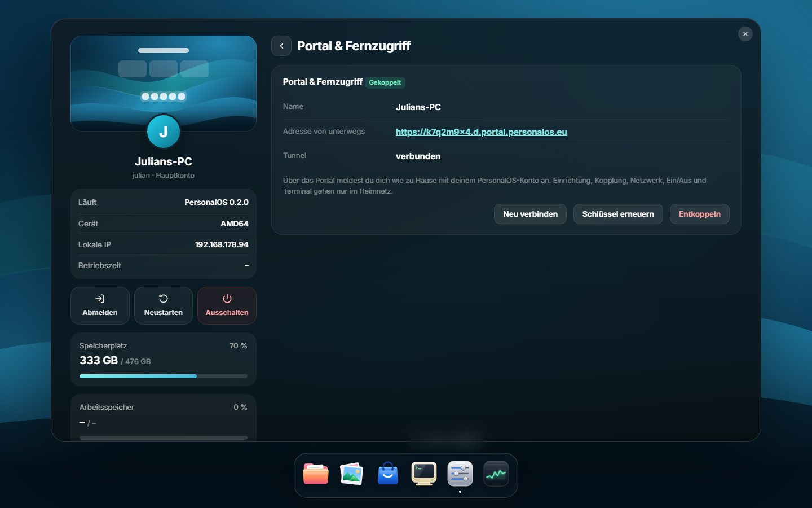Click the Neustarten restart button

click(164, 305)
